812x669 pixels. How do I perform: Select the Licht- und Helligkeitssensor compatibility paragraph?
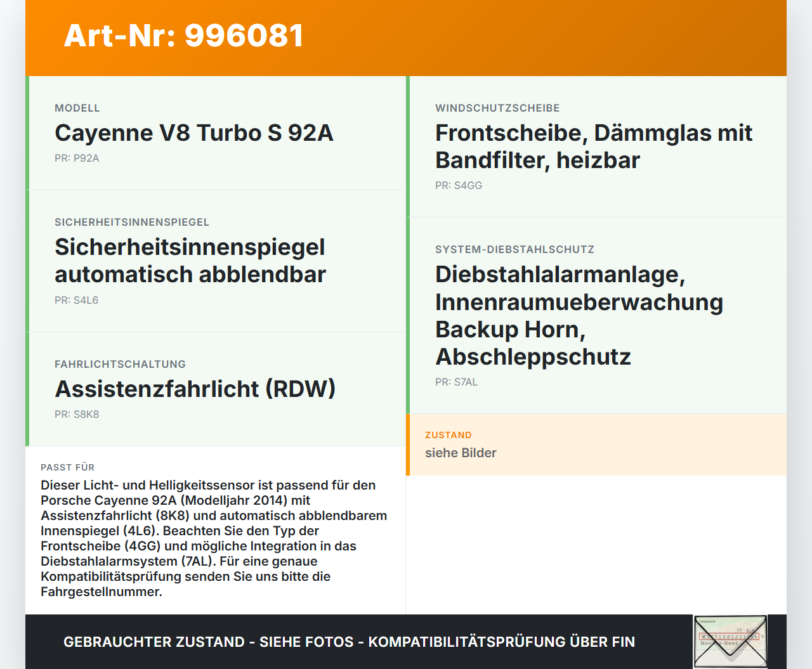[x=214, y=538]
